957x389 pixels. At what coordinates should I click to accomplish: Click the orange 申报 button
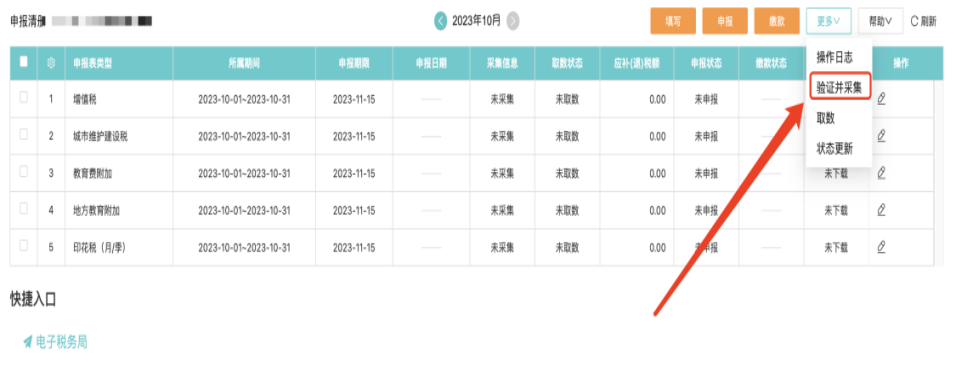(x=725, y=21)
